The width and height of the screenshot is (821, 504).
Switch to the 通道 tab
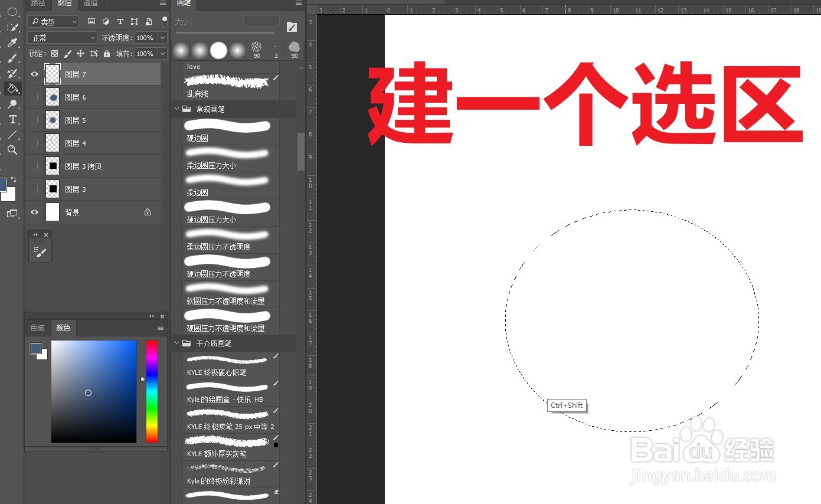(90, 4)
